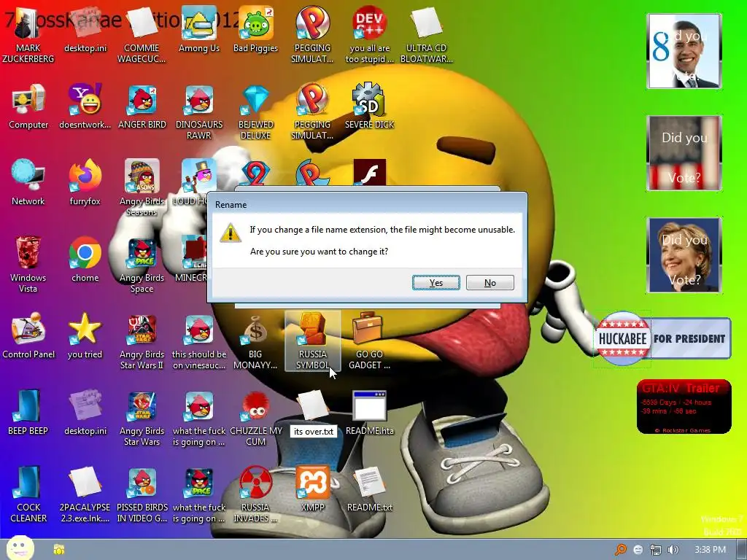Select the BIG MONAYY money bag icon
Screen dimensions: 747x560
click(255, 341)
